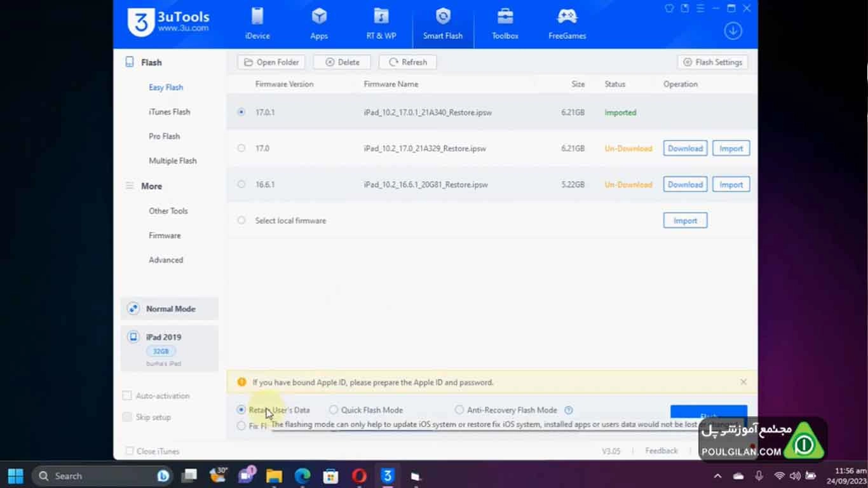Screen dimensions: 868x488
Task: Enable the Auto-activation checkbox
Action: (x=127, y=396)
